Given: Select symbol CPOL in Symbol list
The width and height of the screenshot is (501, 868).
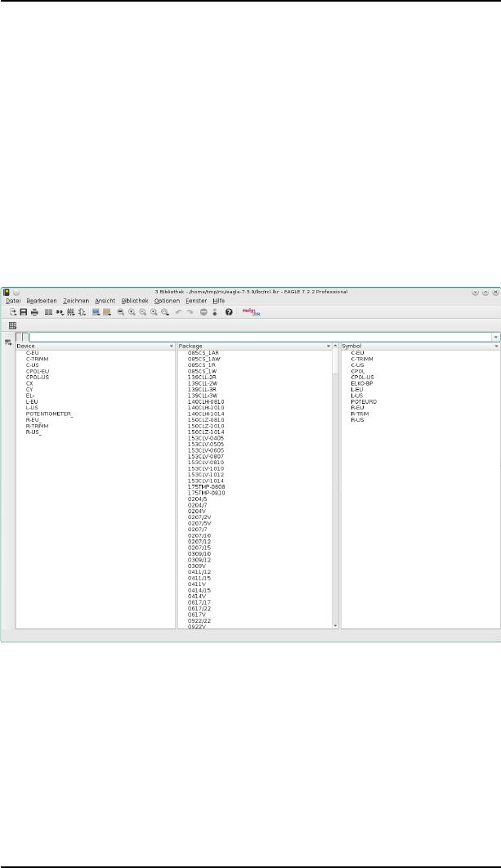Looking at the screenshot, I should pyautogui.click(x=358, y=371).
